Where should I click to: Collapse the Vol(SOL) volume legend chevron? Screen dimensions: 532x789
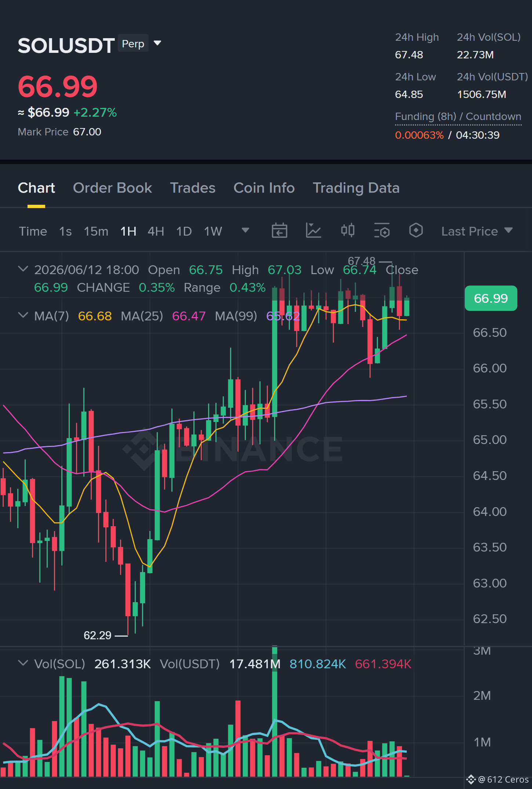tap(23, 663)
